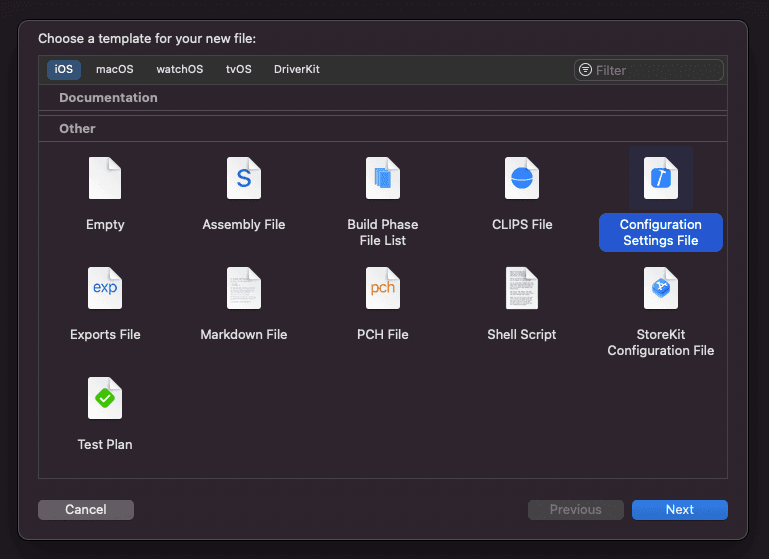Choose the Markdown File template icon

[x=244, y=288]
